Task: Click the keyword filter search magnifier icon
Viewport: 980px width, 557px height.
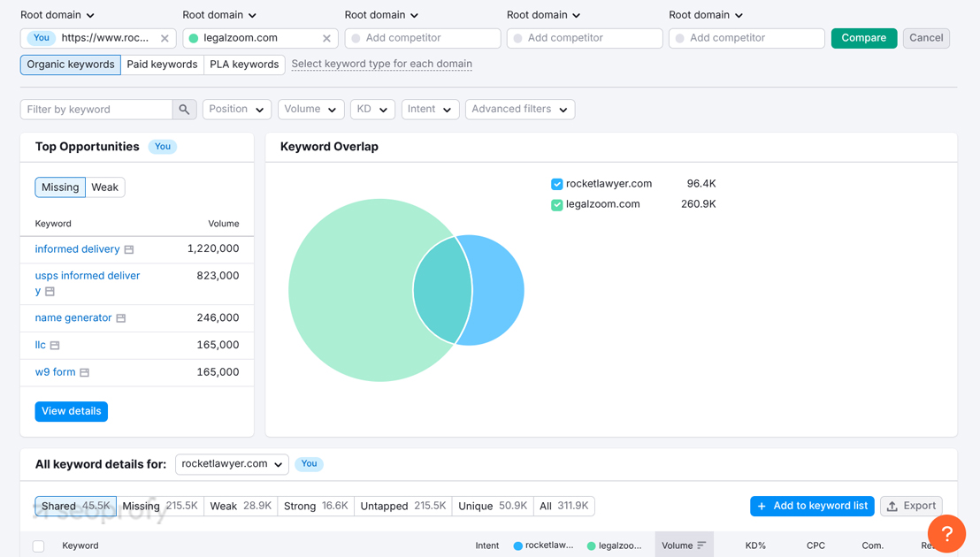Action: point(184,110)
